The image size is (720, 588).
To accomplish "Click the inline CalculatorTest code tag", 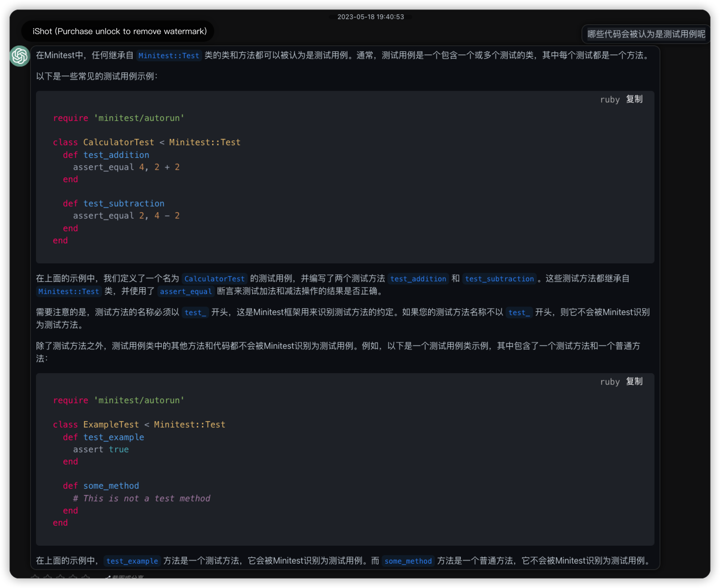I will point(214,279).
